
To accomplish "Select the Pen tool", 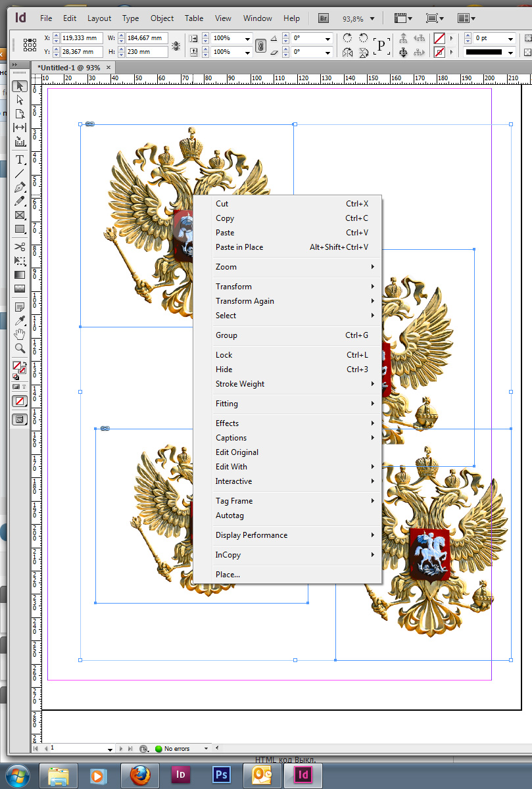I will (x=20, y=187).
